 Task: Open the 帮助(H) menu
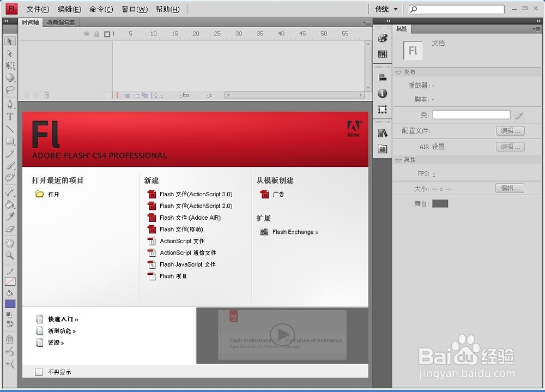coord(167,9)
